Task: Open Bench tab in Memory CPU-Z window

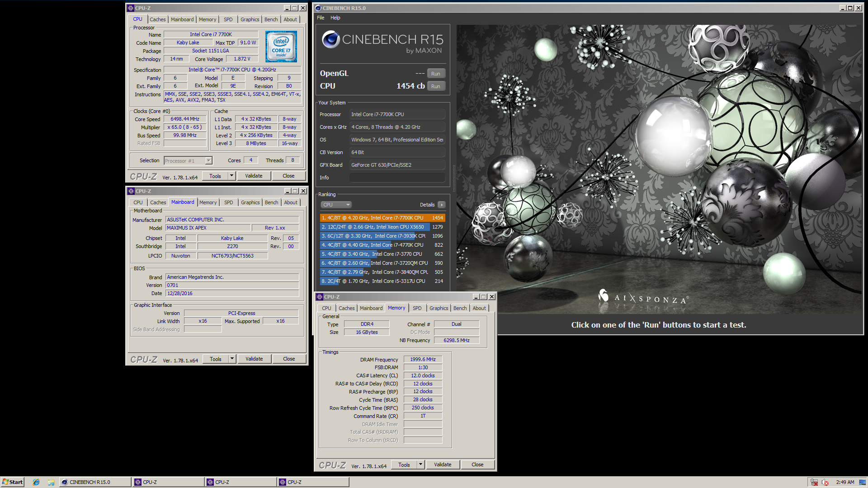Action: click(x=460, y=308)
